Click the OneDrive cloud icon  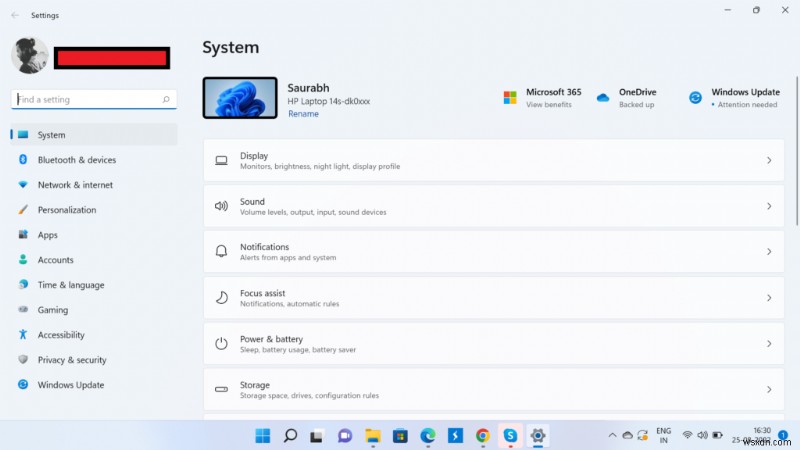click(603, 97)
